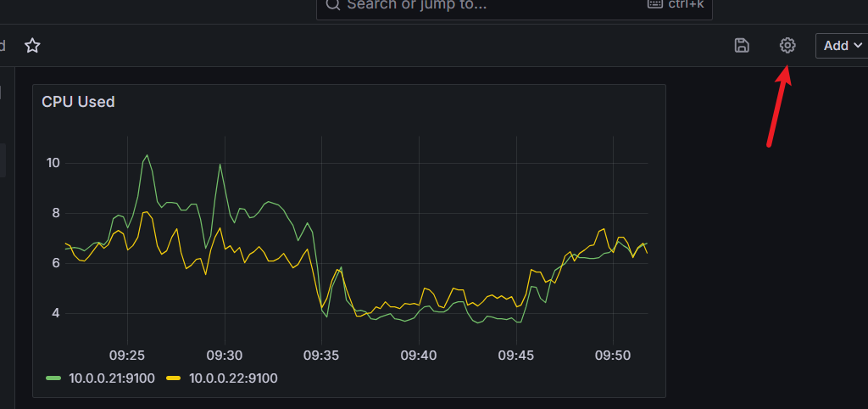Click the 4 value on the Y-axis

(56, 313)
